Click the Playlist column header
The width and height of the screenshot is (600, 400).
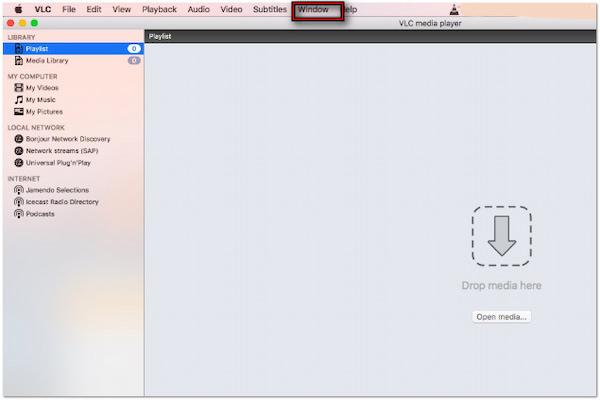[x=162, y=35]
